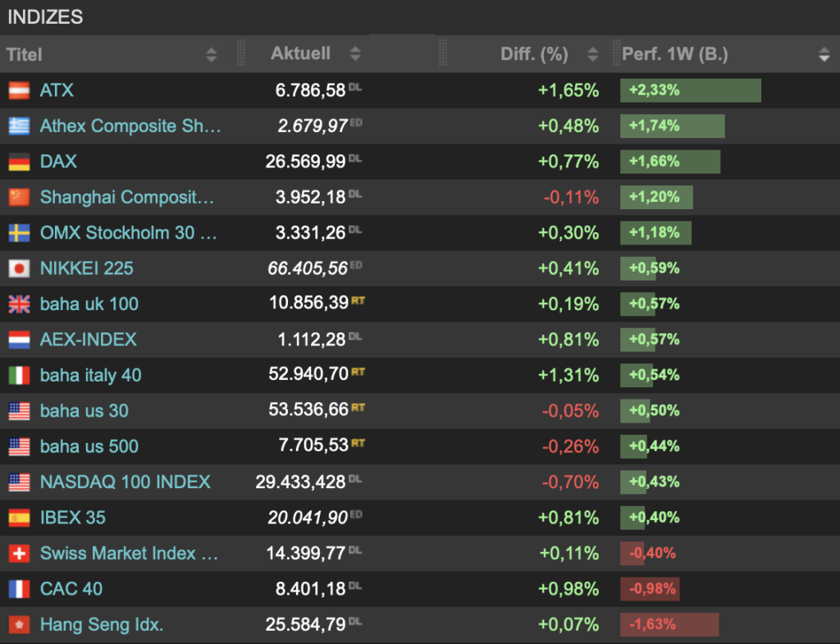Click the US flag beside NASDAQ 100 INDEX
Image resolution: width=840 pixels, height=644 pixels.
(x=20, y=482)
